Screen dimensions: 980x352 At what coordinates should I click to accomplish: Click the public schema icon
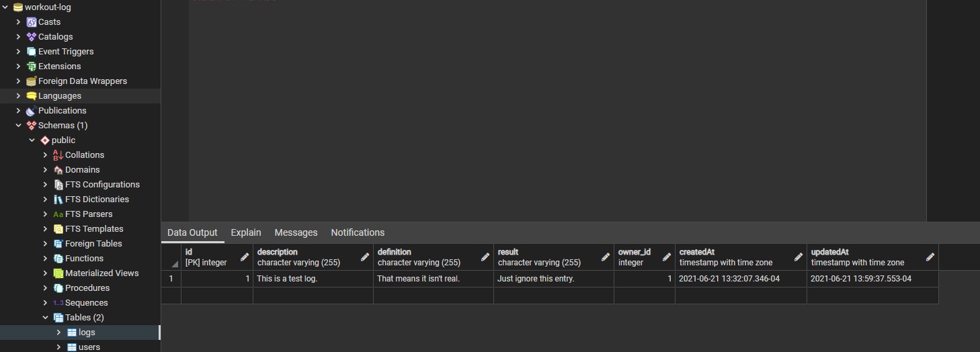[44, 140]
